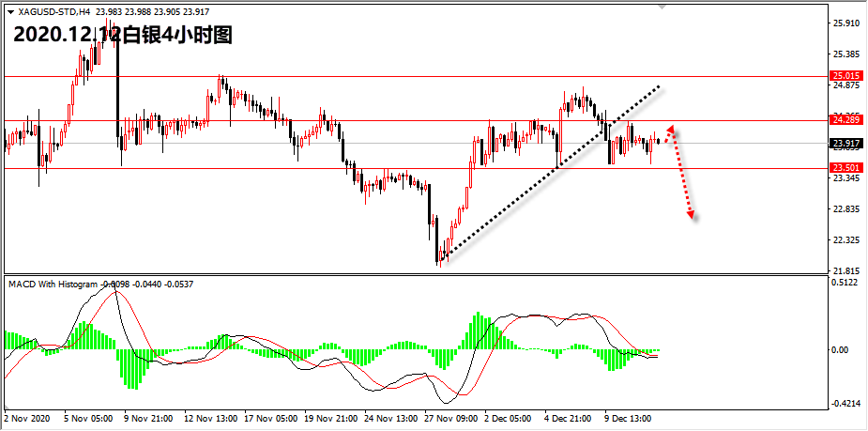Click the 9 Nov 21:00 time label
The image size is (868, 431).
tap(146, 418)
